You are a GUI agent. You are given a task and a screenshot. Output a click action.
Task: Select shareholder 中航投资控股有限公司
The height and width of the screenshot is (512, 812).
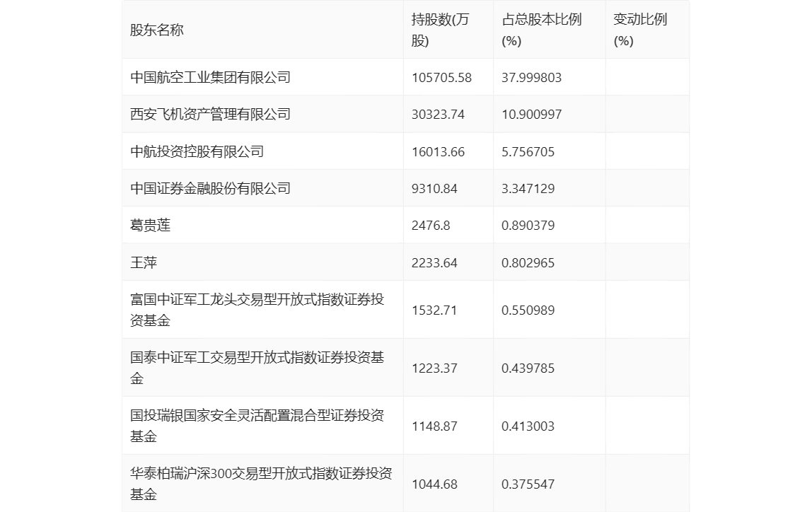click(197, 151)
